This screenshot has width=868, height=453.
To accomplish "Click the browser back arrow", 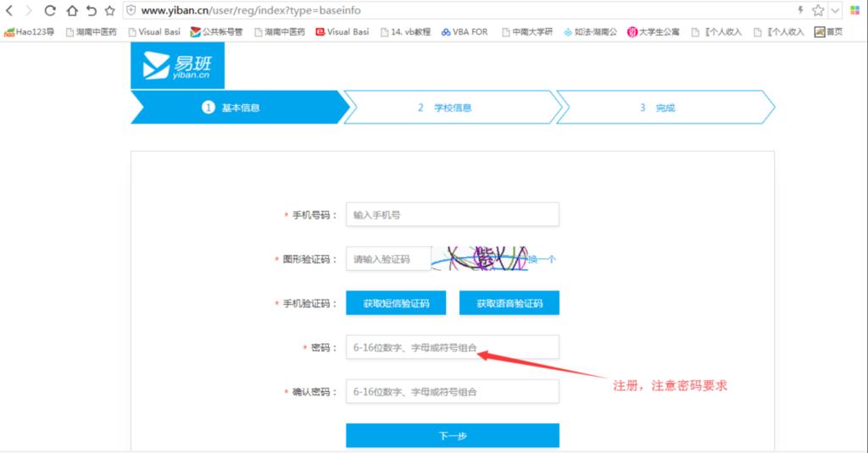I will [x=9, y=11].
